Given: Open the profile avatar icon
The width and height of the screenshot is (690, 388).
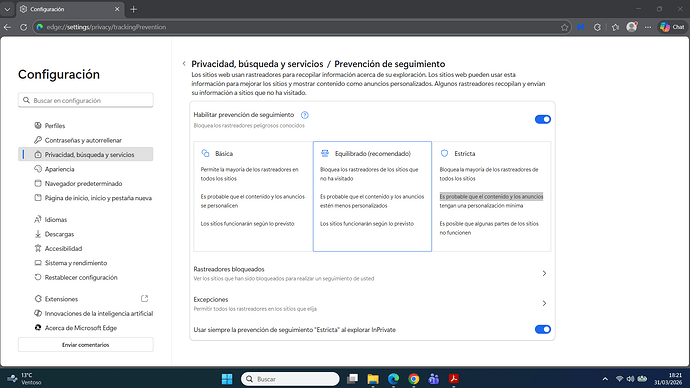Looking at the screenshot, I should (x=632, y=27).
